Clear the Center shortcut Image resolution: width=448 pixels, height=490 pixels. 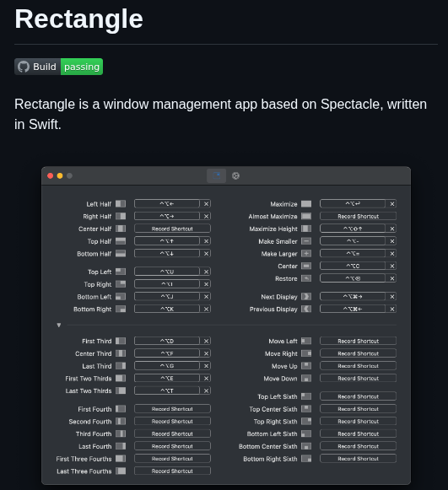point(392,266)
